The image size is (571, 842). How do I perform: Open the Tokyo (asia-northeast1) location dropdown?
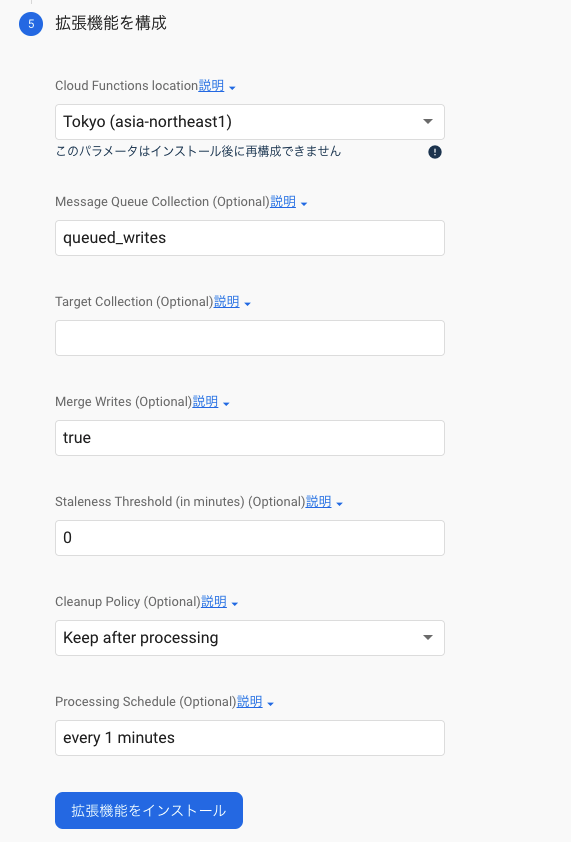[x=250, y=122]
